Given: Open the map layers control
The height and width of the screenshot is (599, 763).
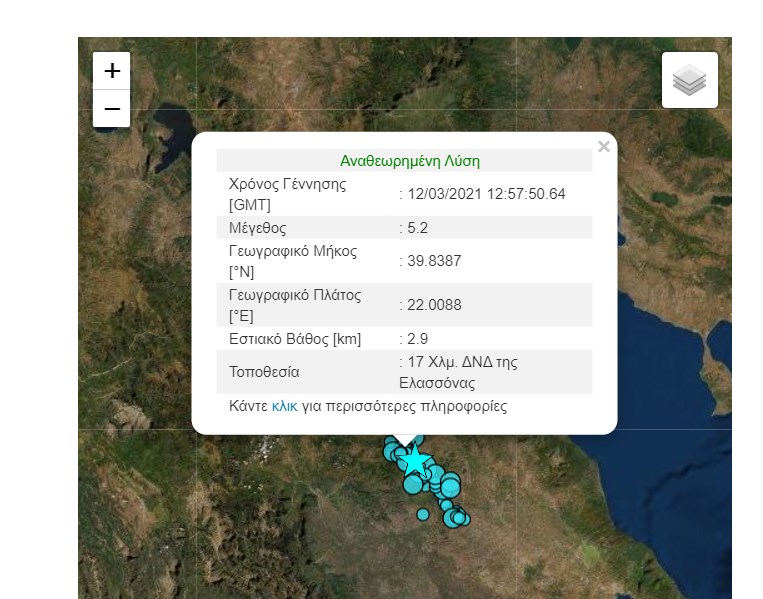Looking at the screenshot, I should tap(690, 80).
